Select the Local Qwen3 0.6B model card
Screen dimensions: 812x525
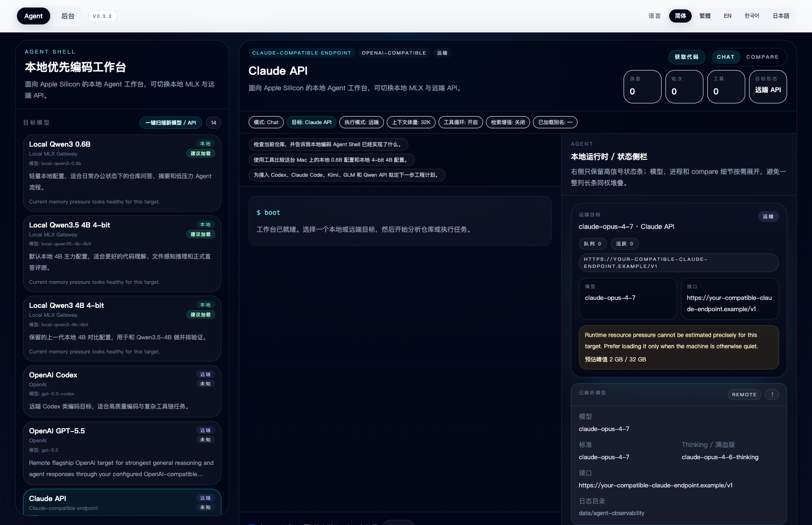point(122,173)
